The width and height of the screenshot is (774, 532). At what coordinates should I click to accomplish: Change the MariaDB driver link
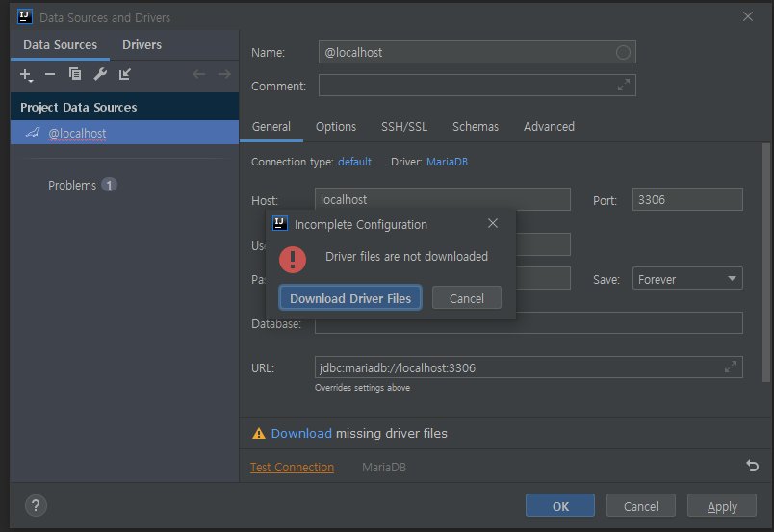click(447, 162)
